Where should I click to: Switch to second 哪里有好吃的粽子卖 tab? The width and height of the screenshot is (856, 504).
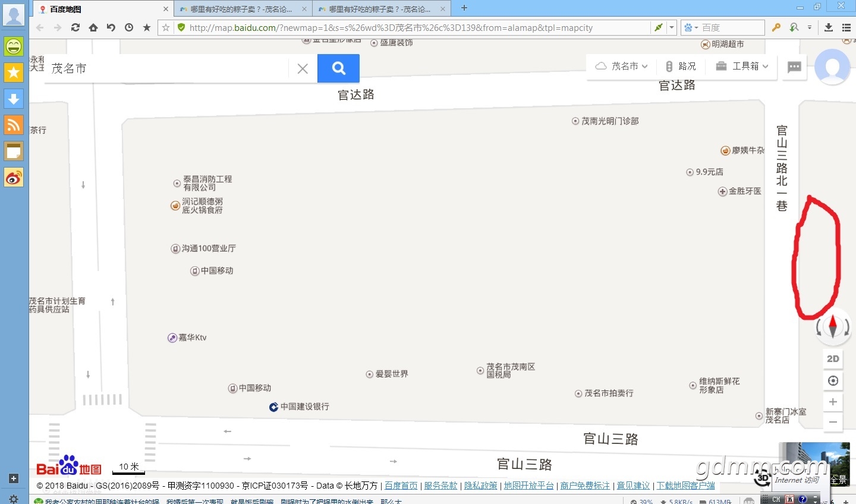(243, 9)
